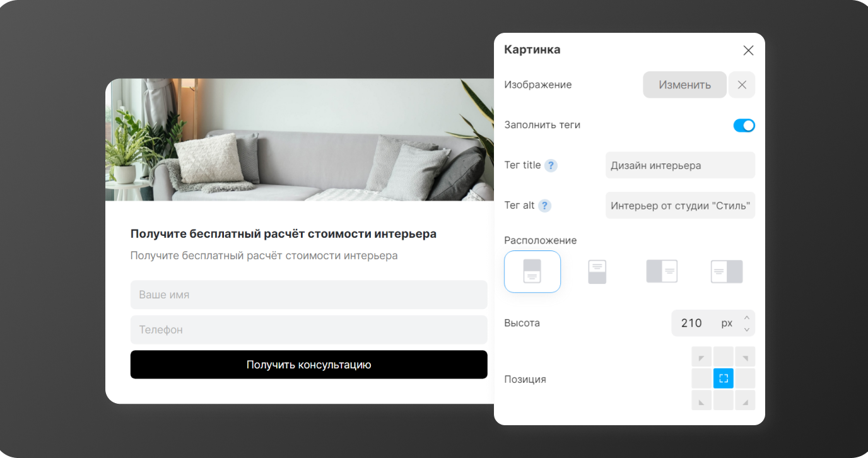868x458 pixels.
Task: Click the Изображение label
Action: click(538, 85)
